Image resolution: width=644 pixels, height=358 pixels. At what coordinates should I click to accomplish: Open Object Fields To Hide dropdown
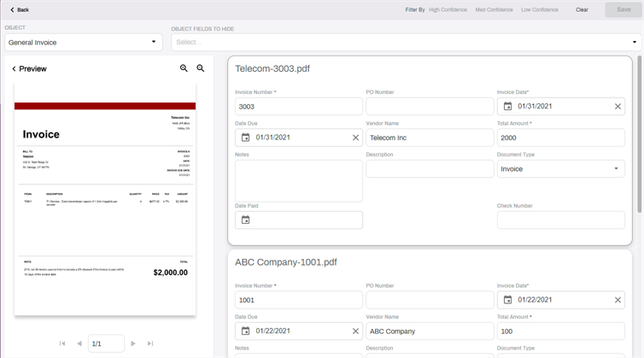(407, 43)
